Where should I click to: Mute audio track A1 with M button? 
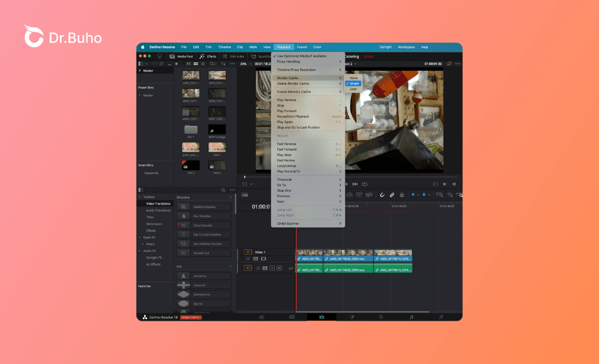pos(279,268)
